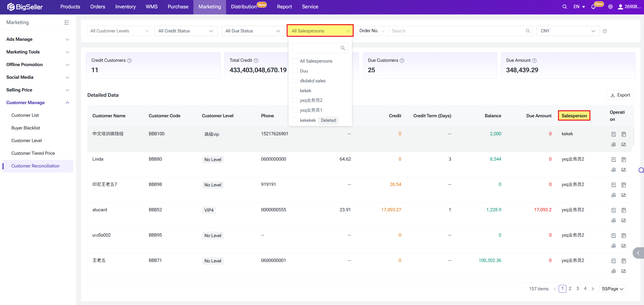Go to page 2 of results

coord(570,289)
